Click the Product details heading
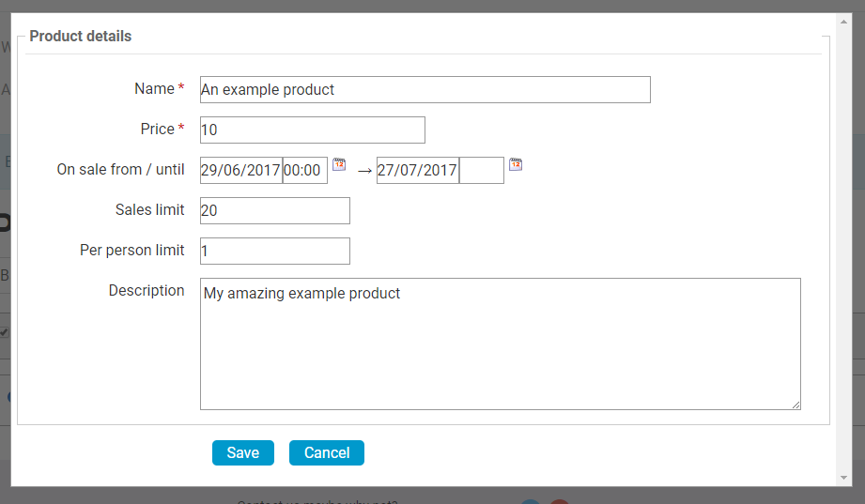The image size is (865, 504). 81,37
